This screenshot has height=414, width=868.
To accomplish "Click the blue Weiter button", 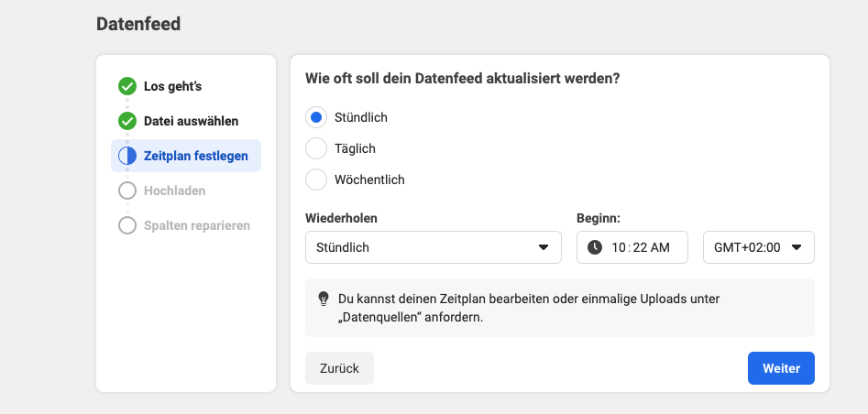I will [x=781, y=368].
